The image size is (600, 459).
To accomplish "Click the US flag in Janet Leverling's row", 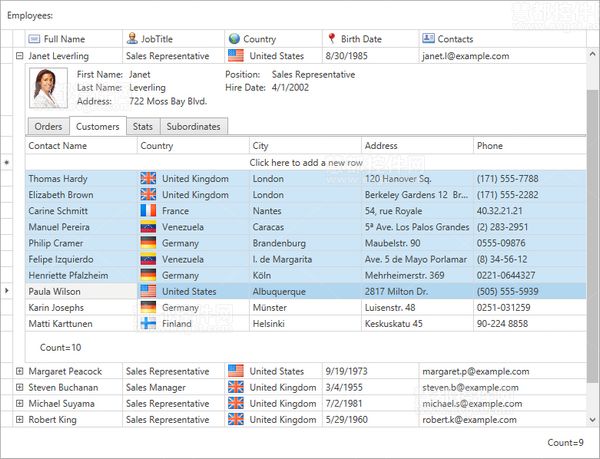I will [236, 56].
